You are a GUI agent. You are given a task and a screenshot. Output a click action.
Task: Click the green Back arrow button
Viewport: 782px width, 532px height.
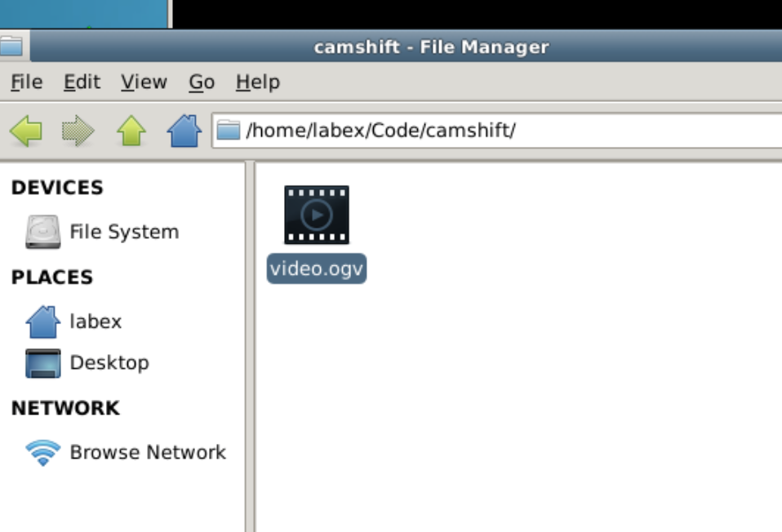26,131
